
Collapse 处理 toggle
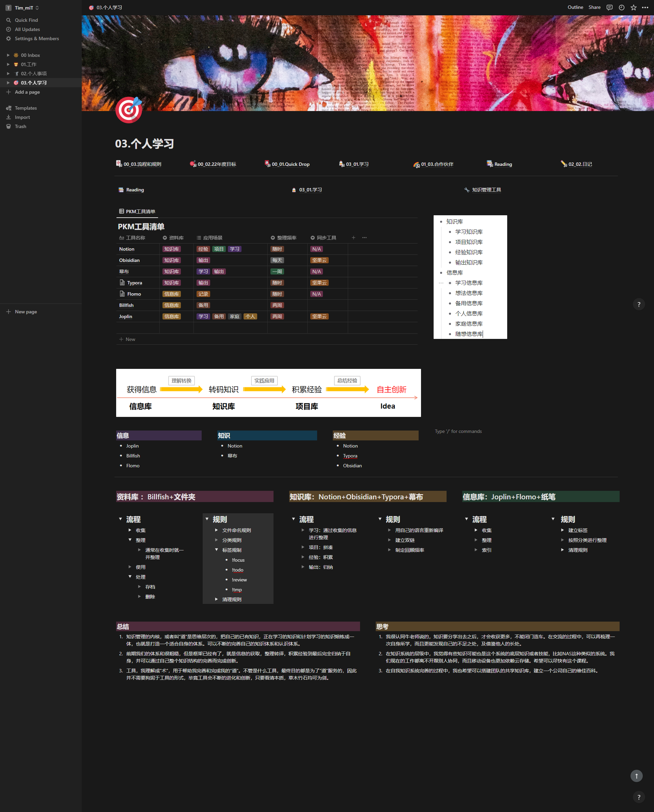click(x=130, y=577)
